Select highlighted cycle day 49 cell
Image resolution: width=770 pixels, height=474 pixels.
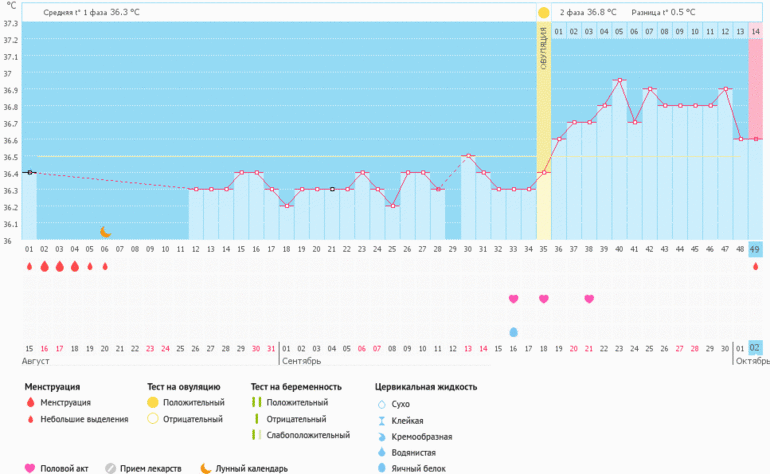[x=755, y=249]
